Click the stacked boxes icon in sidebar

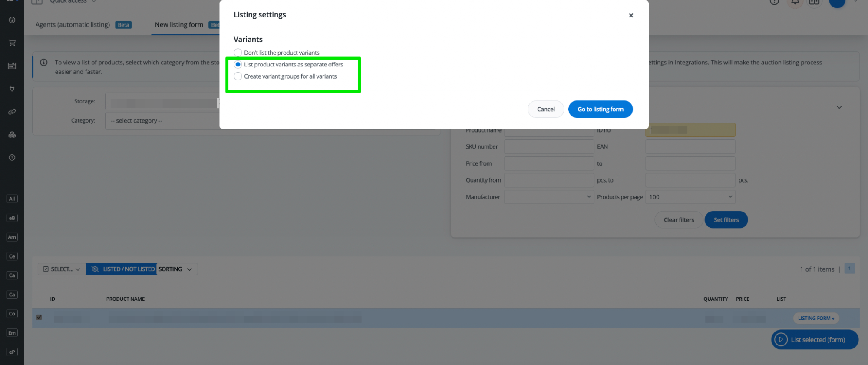click(x=12, y=135)
